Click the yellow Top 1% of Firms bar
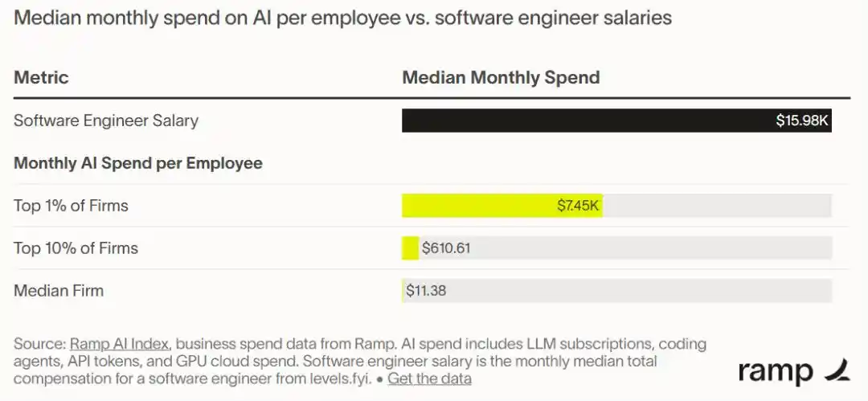This screenshot has height=401, width=868. point(502,206)
